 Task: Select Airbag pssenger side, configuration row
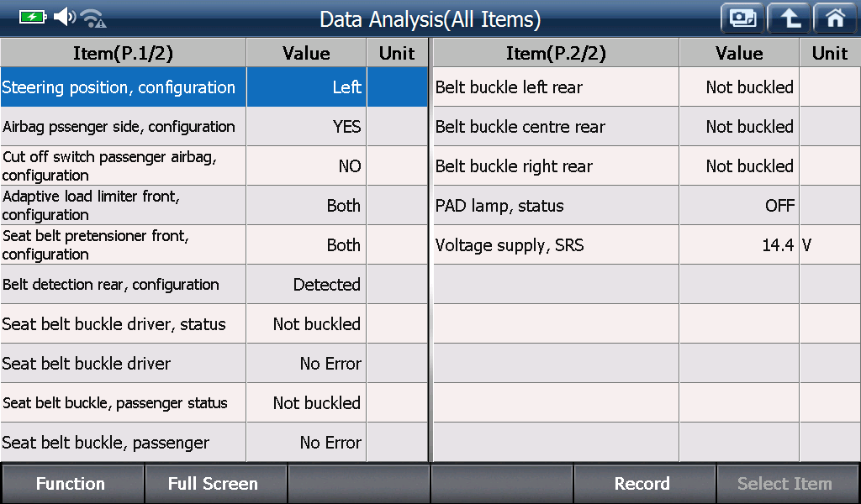tap(214, 126)
